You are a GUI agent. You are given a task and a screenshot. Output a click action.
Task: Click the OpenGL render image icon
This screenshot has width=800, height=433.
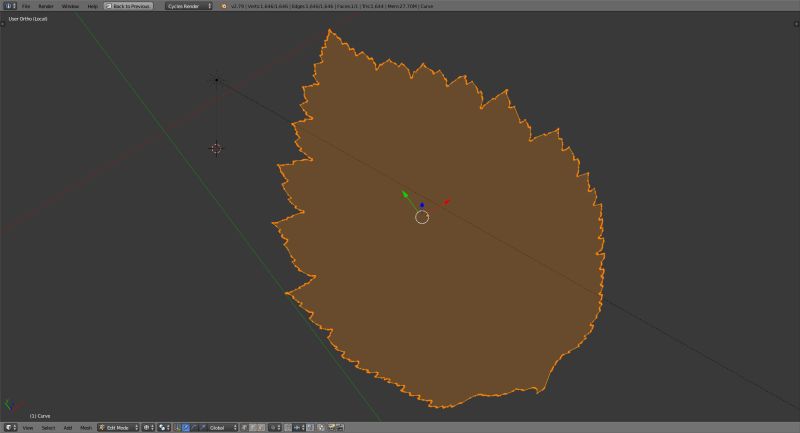(332, 427)
